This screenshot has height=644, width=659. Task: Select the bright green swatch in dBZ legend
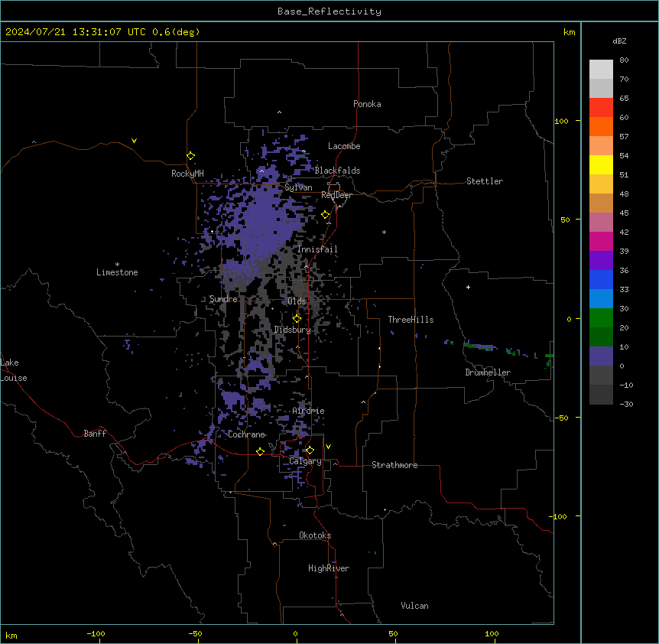601,318
